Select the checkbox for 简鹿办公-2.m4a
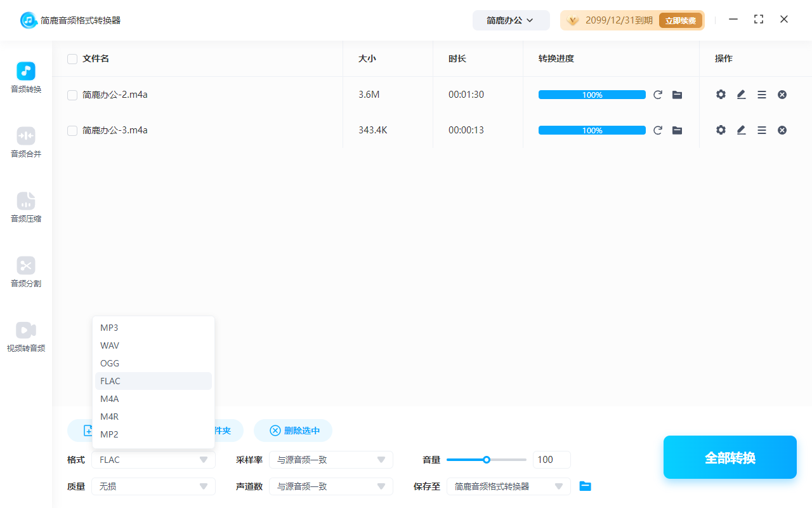The image size is (812, 508). click(72, 94)
